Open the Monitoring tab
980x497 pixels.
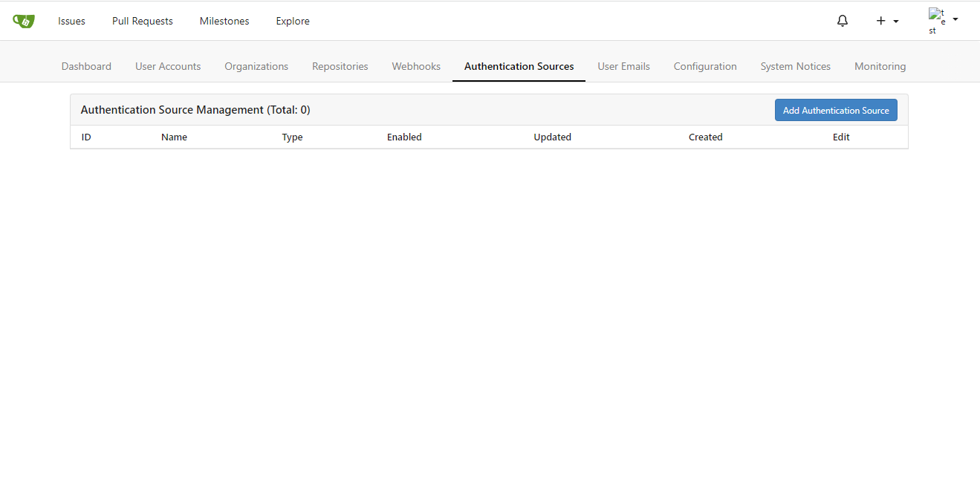[x=880, y=66]
